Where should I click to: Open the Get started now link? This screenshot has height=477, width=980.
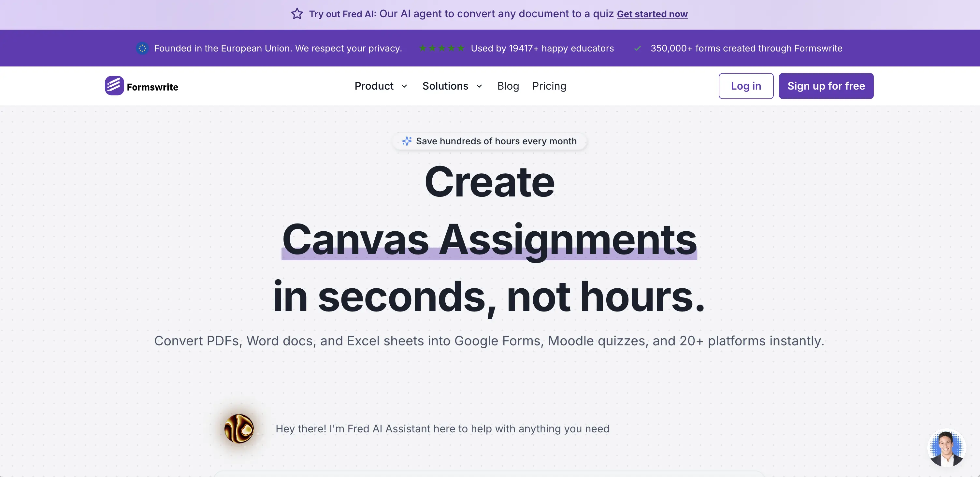[x=652, y=14]
